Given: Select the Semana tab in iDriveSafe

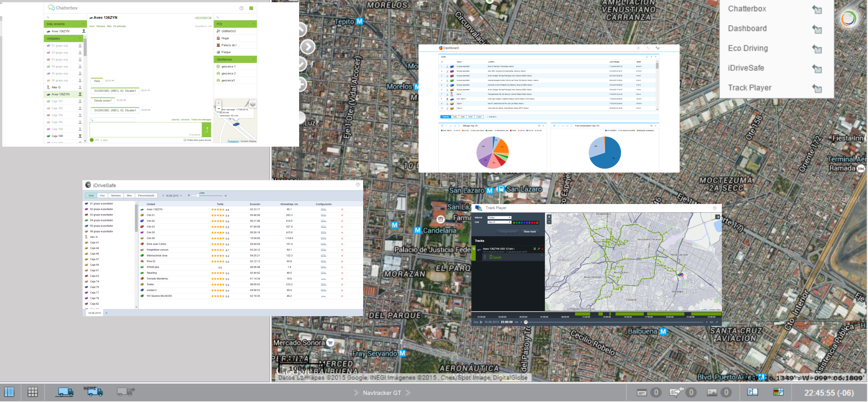Looking at the screenshot, I should point(116,196).
